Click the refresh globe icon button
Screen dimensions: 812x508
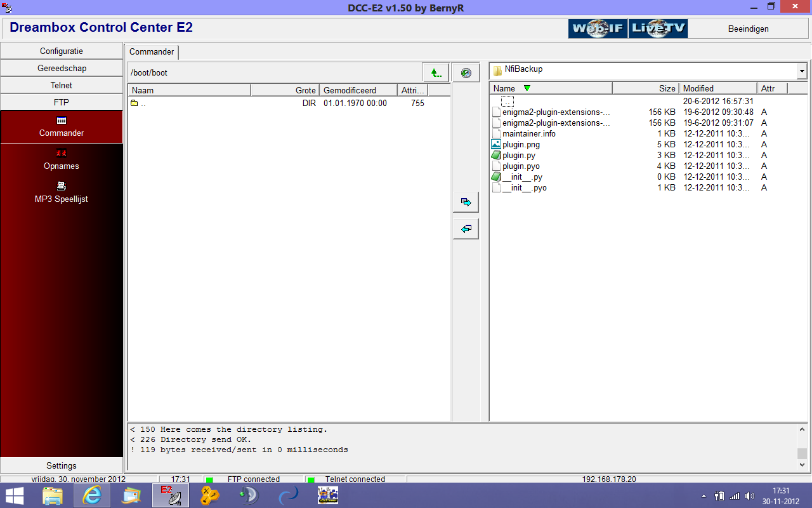[466, 73]
